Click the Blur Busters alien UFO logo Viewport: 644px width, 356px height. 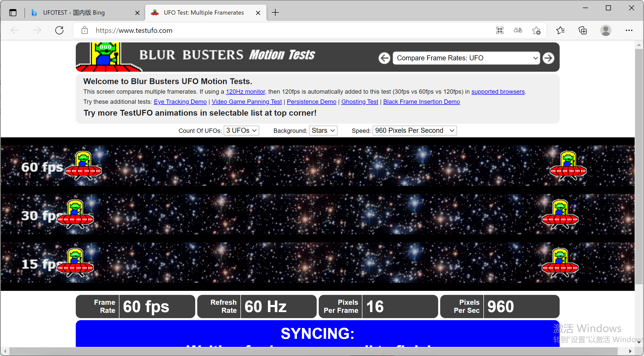(x=109, y=57)
